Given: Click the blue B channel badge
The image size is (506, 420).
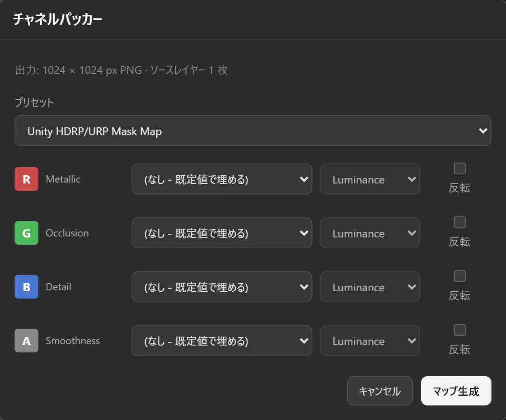Looking at the screenshot, I should point(27,287).
